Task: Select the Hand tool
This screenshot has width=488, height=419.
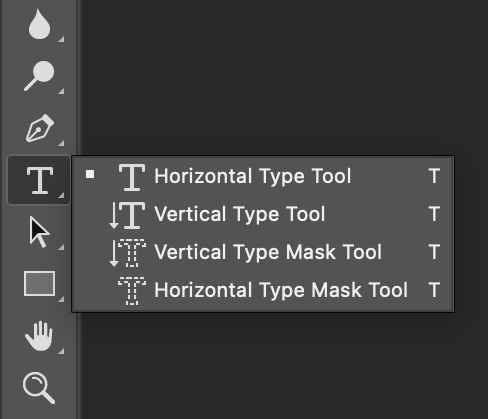Action: click(39, 336)
